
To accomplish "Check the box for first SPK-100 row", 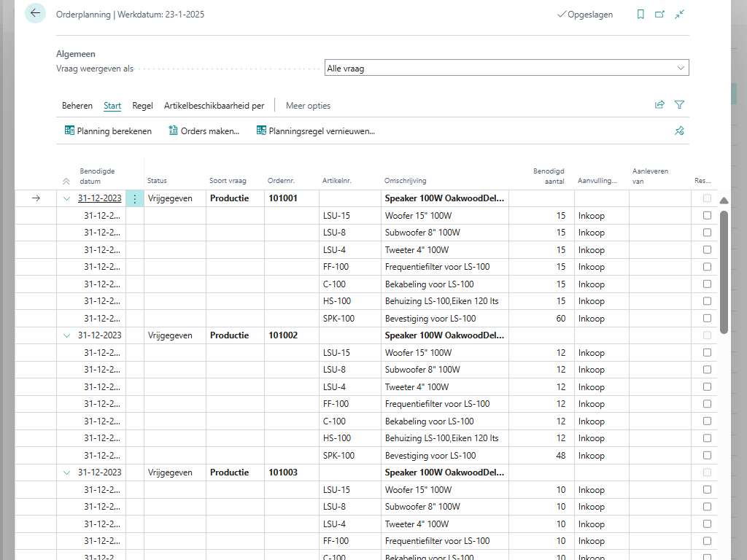I will pyautogui.click(x=707, y=319).
